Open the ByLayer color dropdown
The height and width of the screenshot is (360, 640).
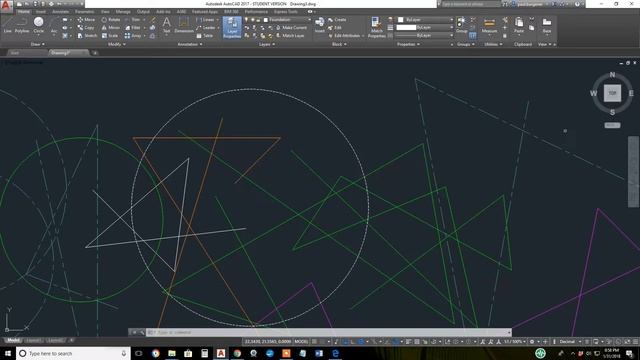click(425, 20)
